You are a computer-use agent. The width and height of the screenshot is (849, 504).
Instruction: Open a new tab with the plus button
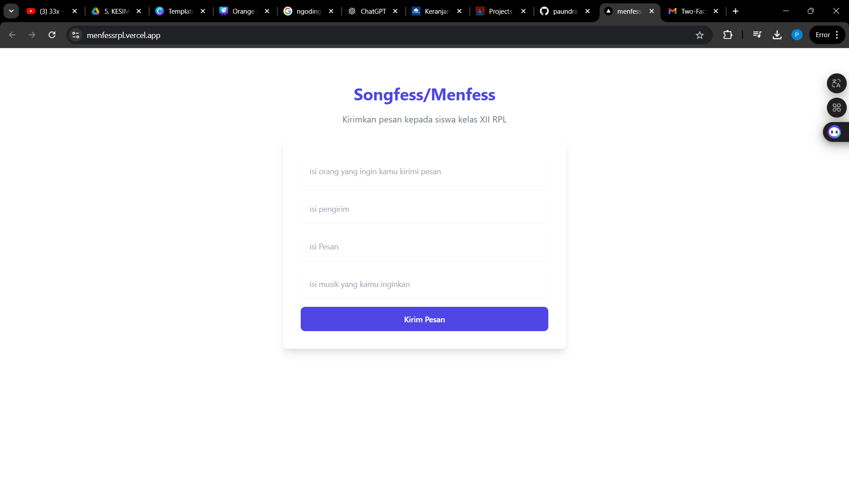tap(735, 11)
